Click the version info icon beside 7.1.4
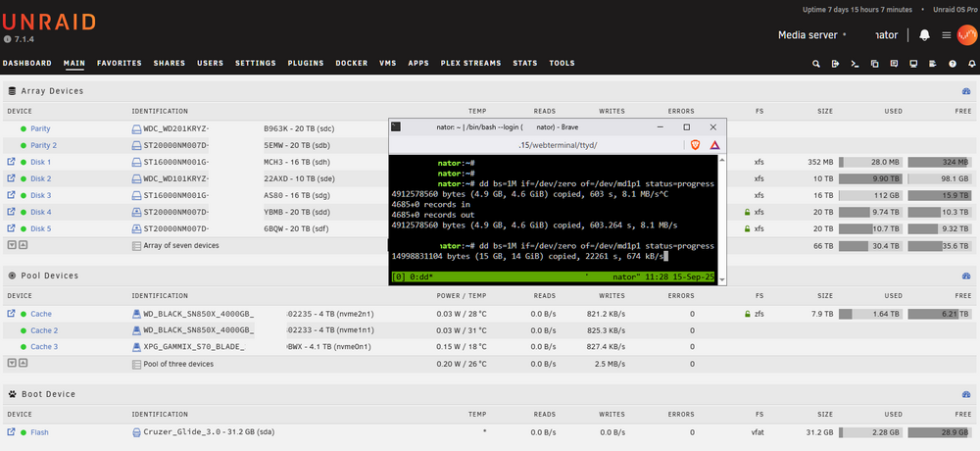Image resolution: width=980 pixels, height=451 pixels. click(7, 39)
